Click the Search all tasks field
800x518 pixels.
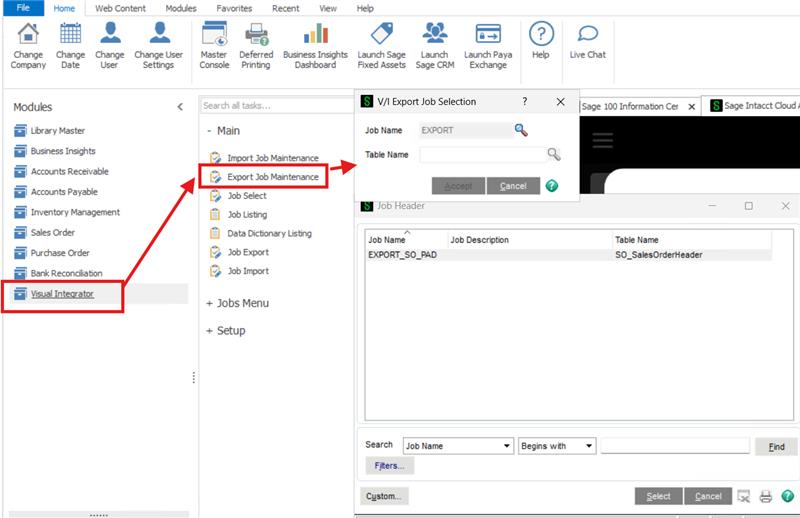pyautogui.click(x=277, y=106)
